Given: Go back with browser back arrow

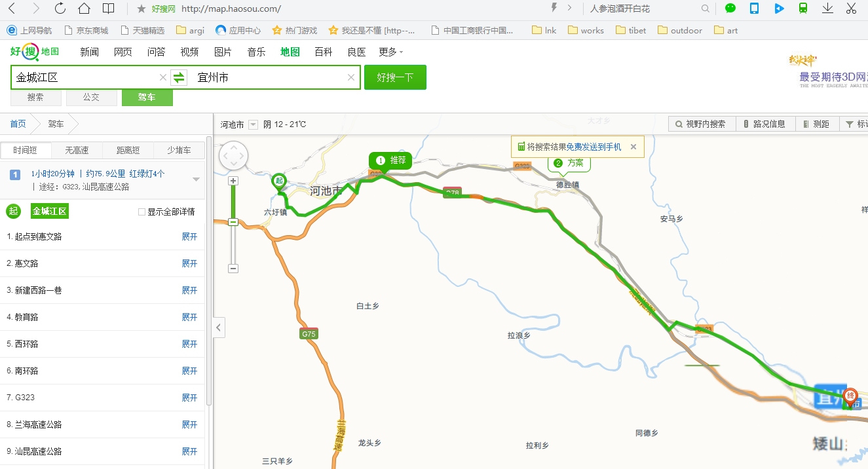Looking at the screenshot, I should pyautogui.click(x=11, y=9).
